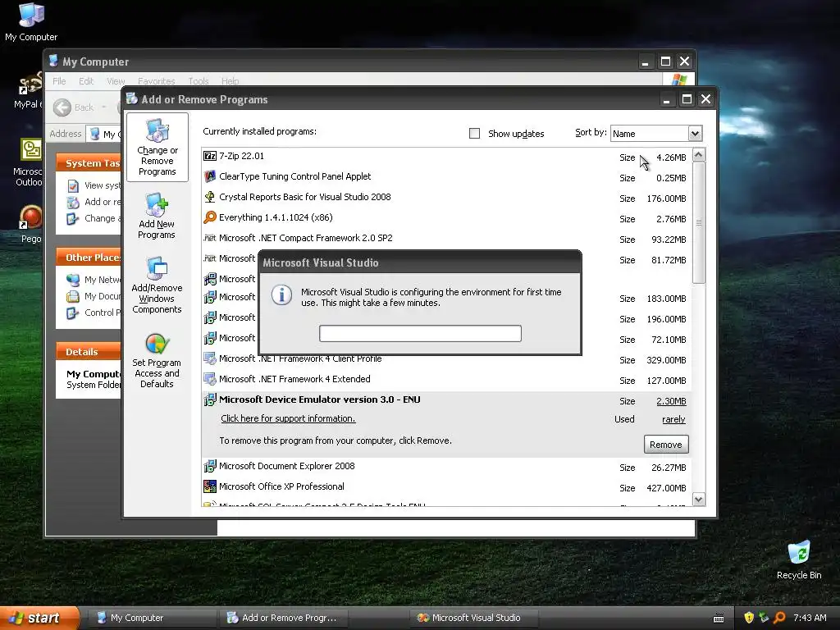Select the 'Microsoft Document Explorer 2008' program name

tap(286, 466)
